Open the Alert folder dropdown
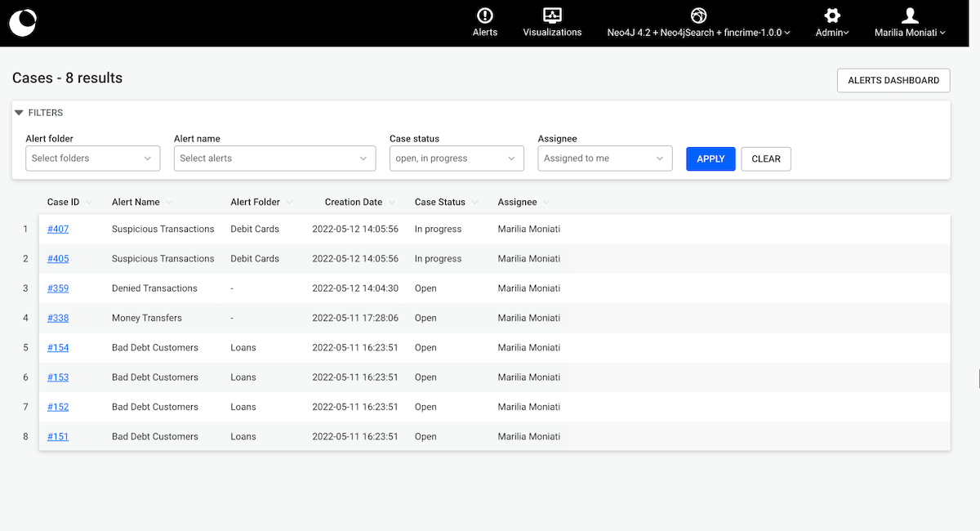 92,158
